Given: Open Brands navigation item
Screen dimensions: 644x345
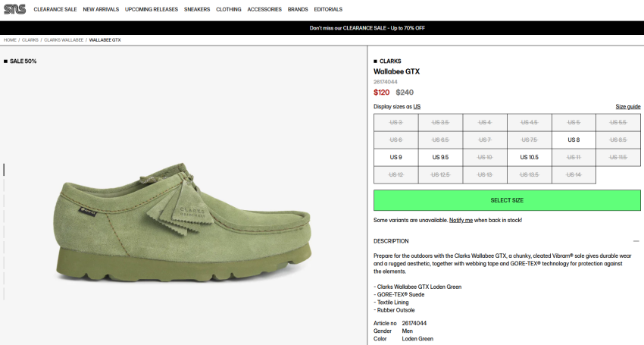Looking at the screenshot, I should pos(298,9).
